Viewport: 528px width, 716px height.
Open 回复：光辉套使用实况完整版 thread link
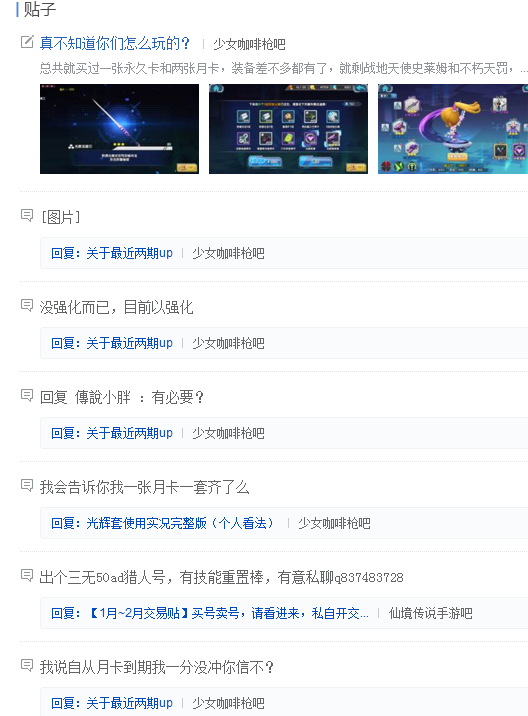(162, 523)
